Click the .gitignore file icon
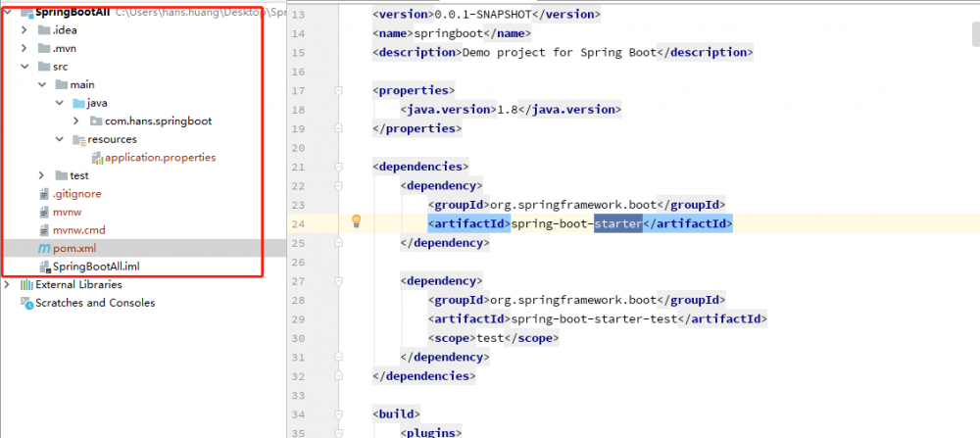 point(44,194)
